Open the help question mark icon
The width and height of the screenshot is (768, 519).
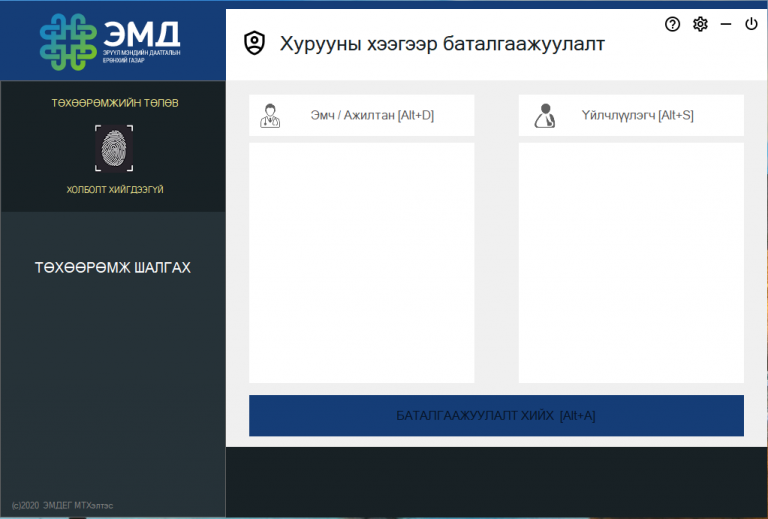[672, 24]
